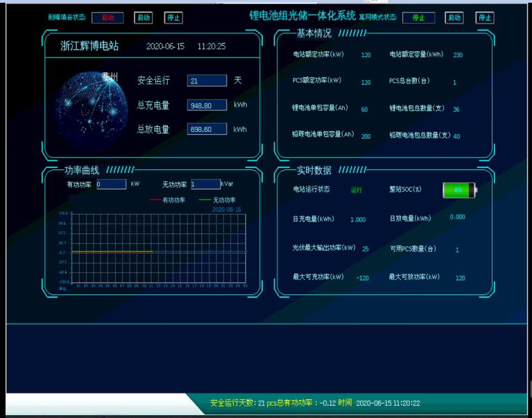
Task: Click the 锂电池包总数量(支) value 36
Action: pos(456,109)
